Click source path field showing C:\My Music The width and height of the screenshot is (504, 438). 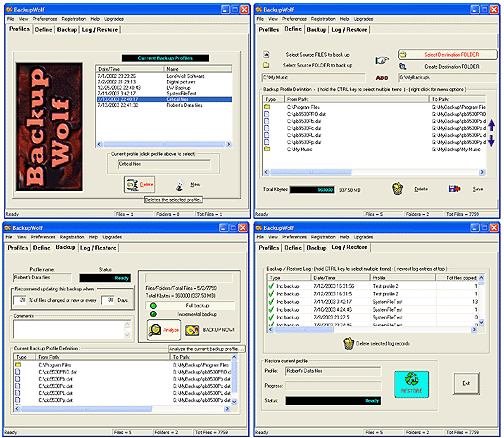pyautogui.click(x=314, y=78)
